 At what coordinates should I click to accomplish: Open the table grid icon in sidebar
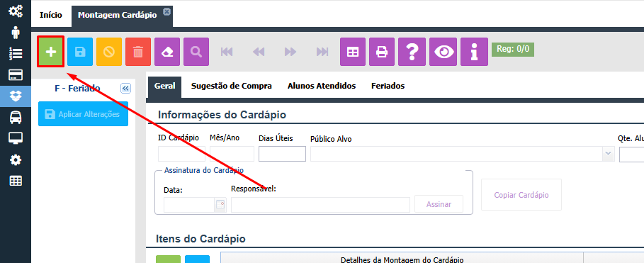(x=16, y=181)
